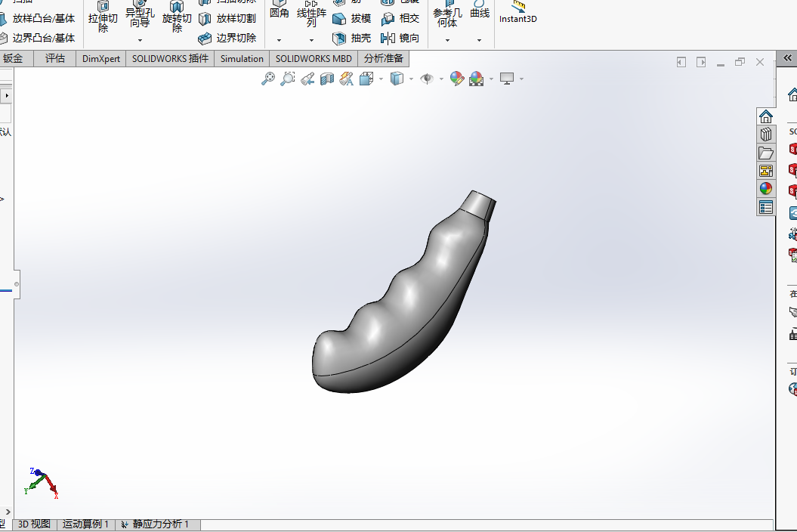Click the Zoom to Fit magnifier icon
This screenshot has height=532, width=797.
pyautogui.click(x=268, y=79)
